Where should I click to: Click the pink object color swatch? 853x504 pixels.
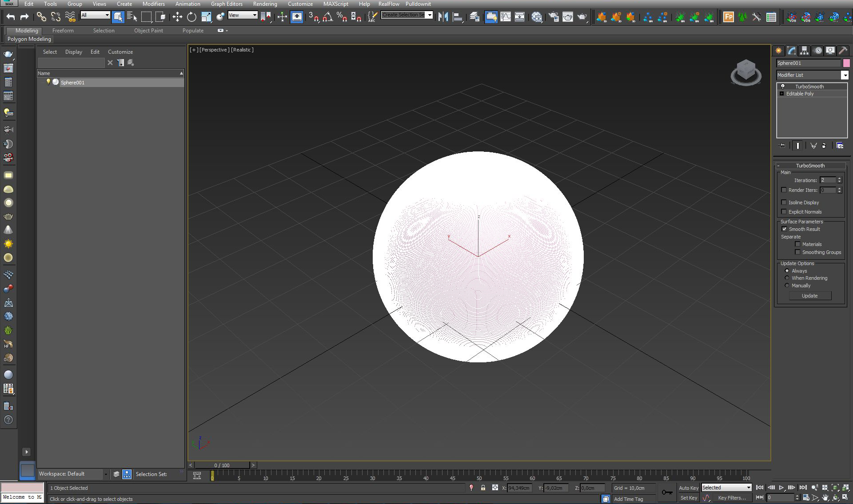click(846, 63)
